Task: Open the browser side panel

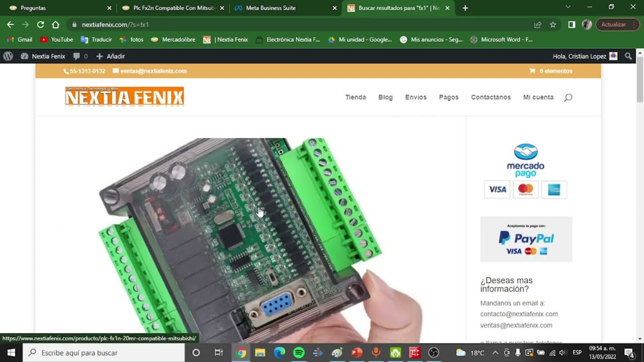Action: (572, 24)
